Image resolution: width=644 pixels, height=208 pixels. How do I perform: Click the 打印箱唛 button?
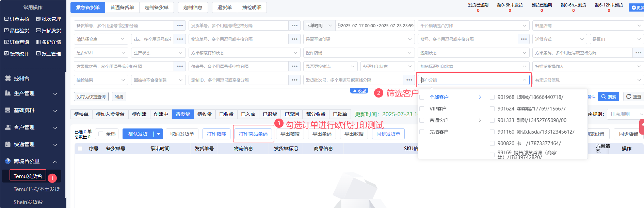pyautogui.click(x=216, y=134)
